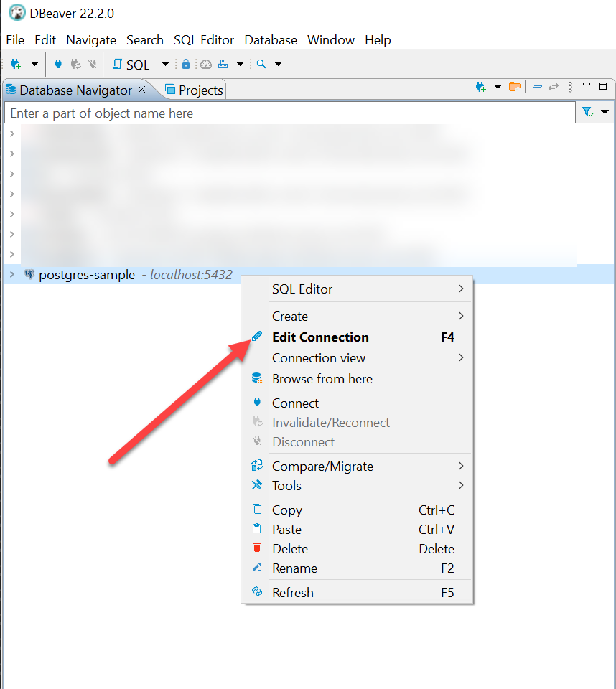The image size is (616, 689).
Task: Choose Connect in the context menu
Action: point(358,403)
